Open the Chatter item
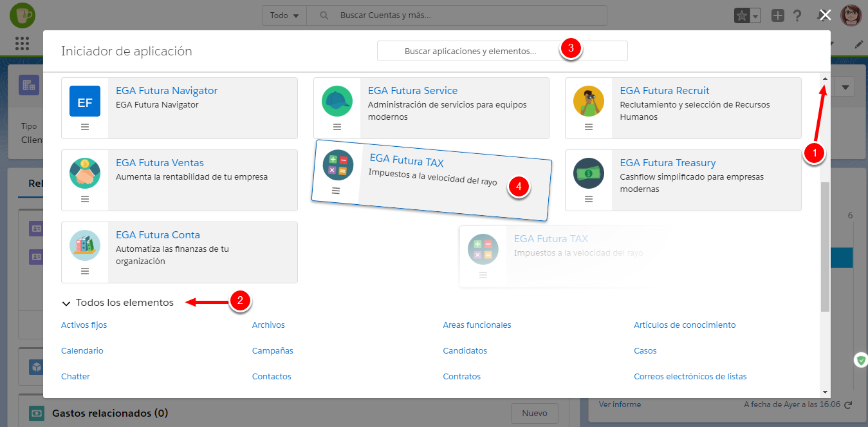This screenshot has width=868, height=427. point(75,377)
